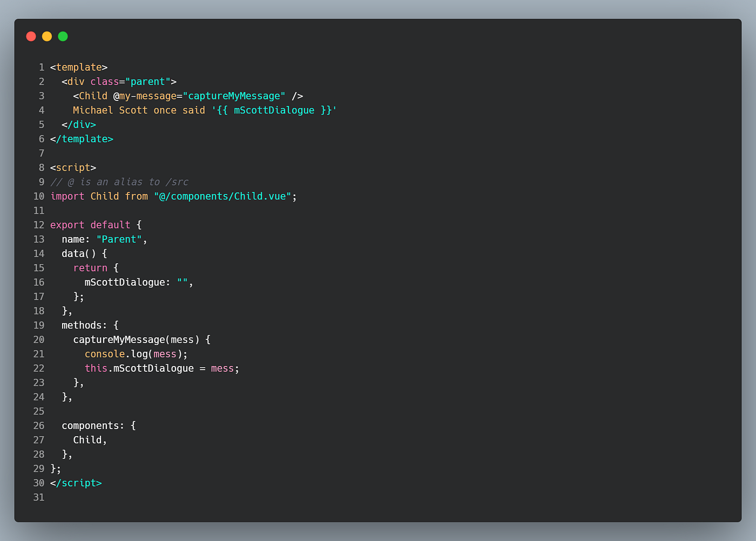Click the import keyword on line 10
Screen dimensions: 756x541
(x=67, y=196)
